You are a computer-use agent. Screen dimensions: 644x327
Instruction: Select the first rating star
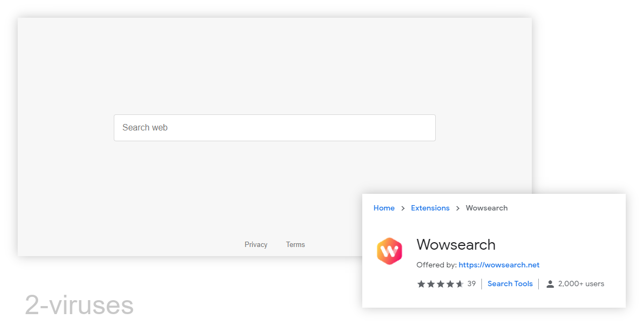pyautogui.click(x=421, y=284)
